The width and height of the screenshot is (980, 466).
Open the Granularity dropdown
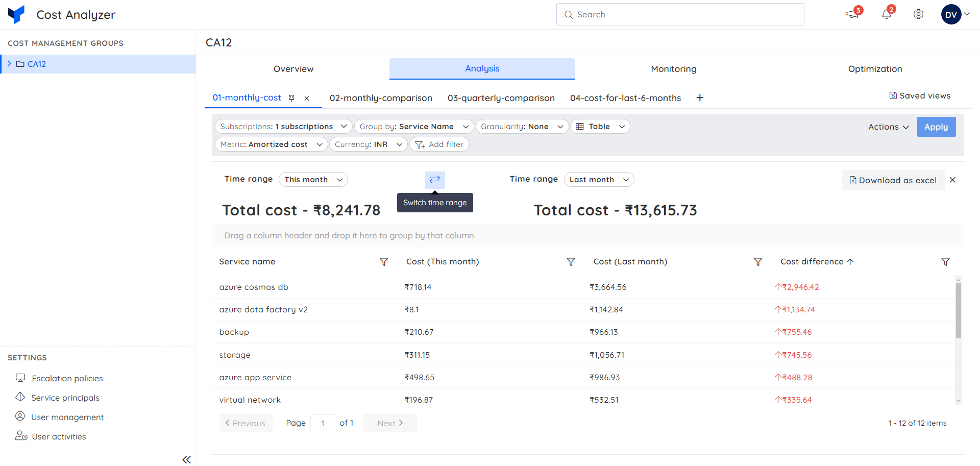(522, 127)
